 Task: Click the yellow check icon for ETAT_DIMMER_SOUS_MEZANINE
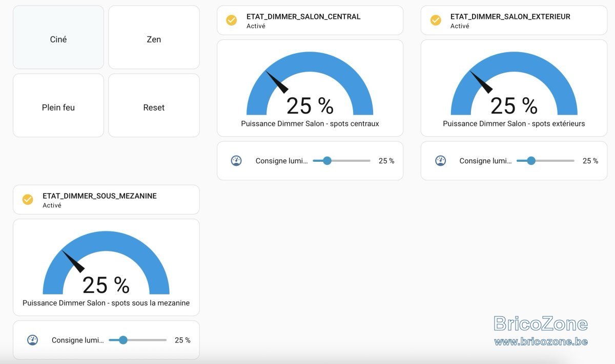tap(28, 200)
